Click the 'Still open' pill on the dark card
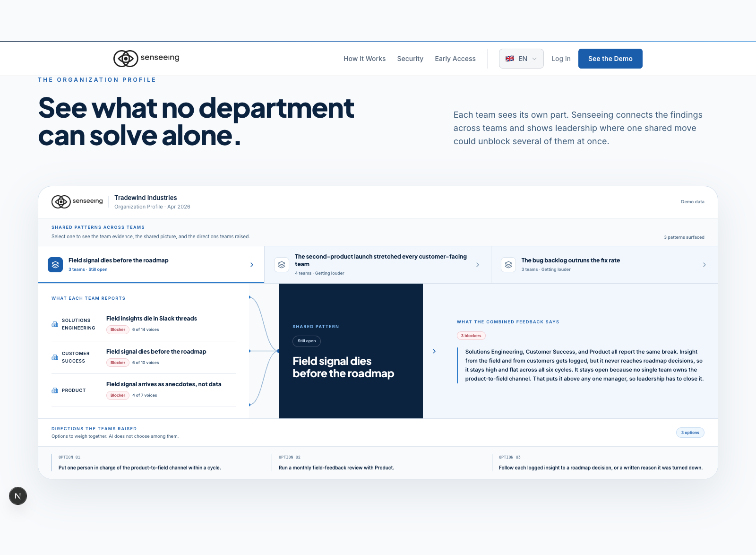The height and width of the screenshot is (555, 756). (307, 341)
